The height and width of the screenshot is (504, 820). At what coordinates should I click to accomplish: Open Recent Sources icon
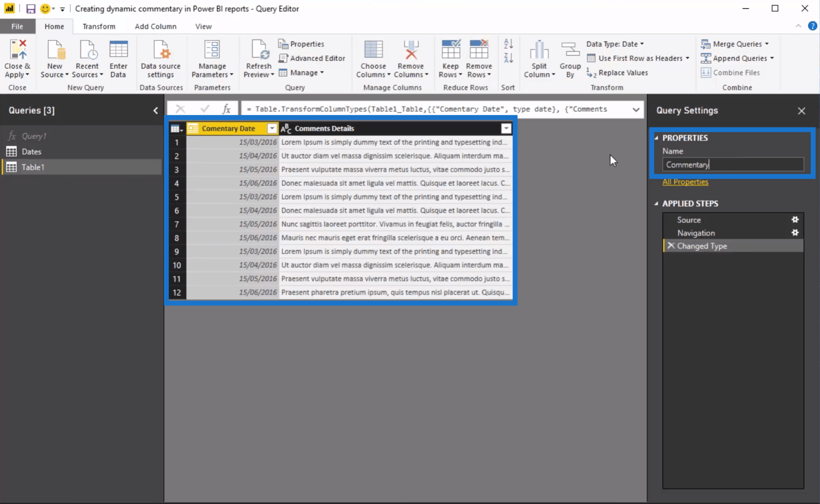click(x=88, y=50)
